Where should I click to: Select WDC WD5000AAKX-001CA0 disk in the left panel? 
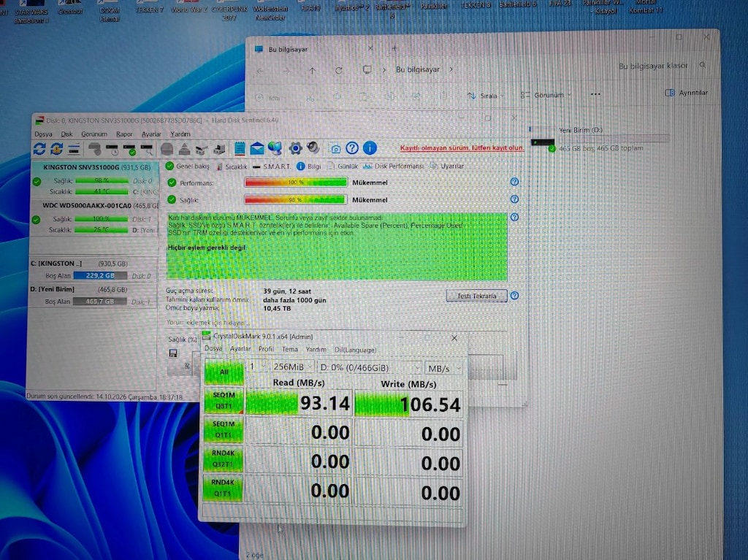point(94,218)
